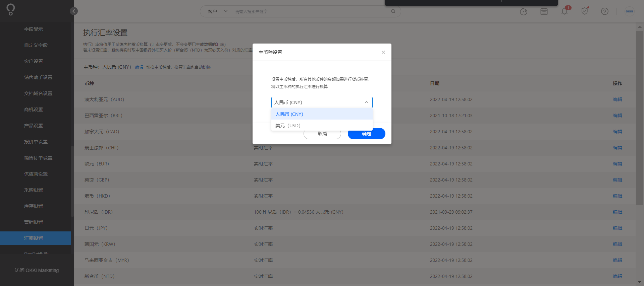Open 库存设置 in sidebar
The width and height of the screenshot is (644, 286).
point(34,206)
